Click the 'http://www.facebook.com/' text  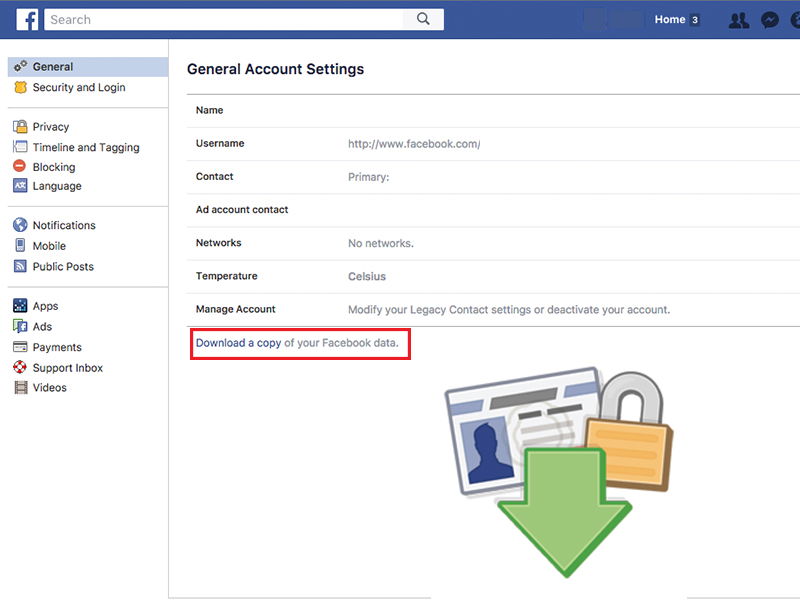(x=414, y=144)
